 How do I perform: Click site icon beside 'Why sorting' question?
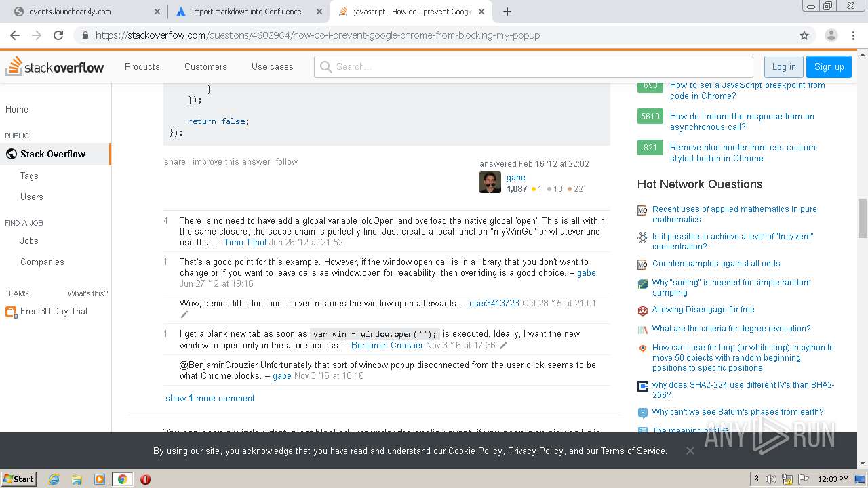point(642,283)
